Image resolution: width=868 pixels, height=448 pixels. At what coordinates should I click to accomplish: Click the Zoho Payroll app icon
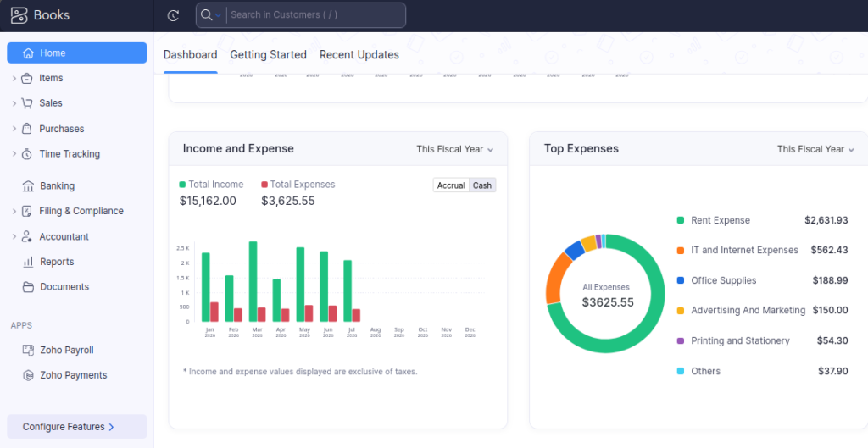tap(28, 350)
